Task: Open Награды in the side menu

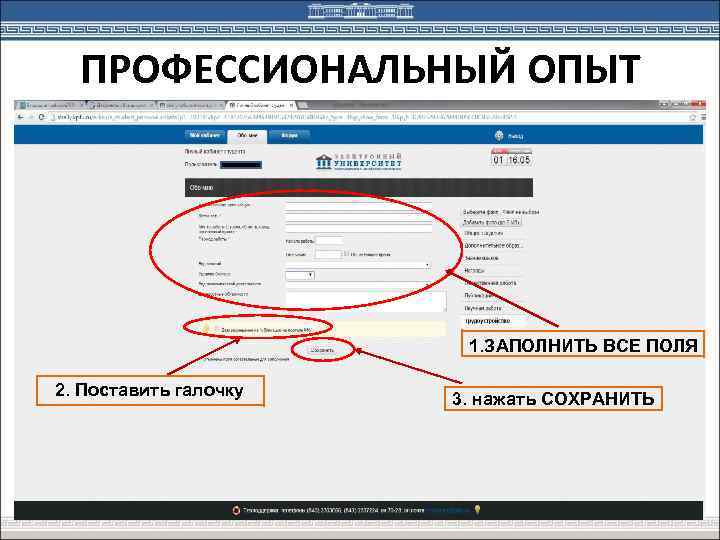Action: (x=475, y=271)
